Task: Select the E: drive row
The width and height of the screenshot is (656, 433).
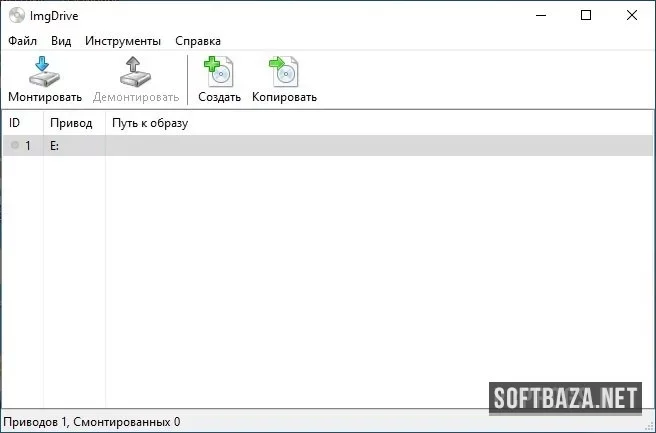Action: click(x=328, y=145)
